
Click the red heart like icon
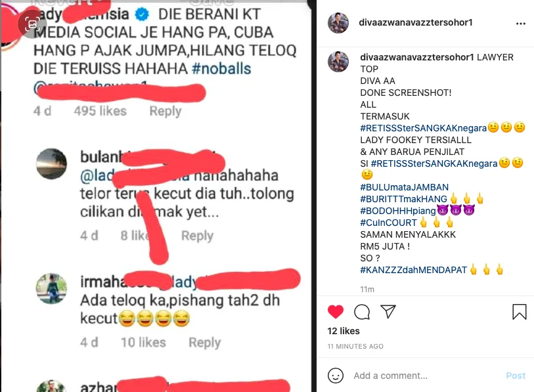pos(336,312)
